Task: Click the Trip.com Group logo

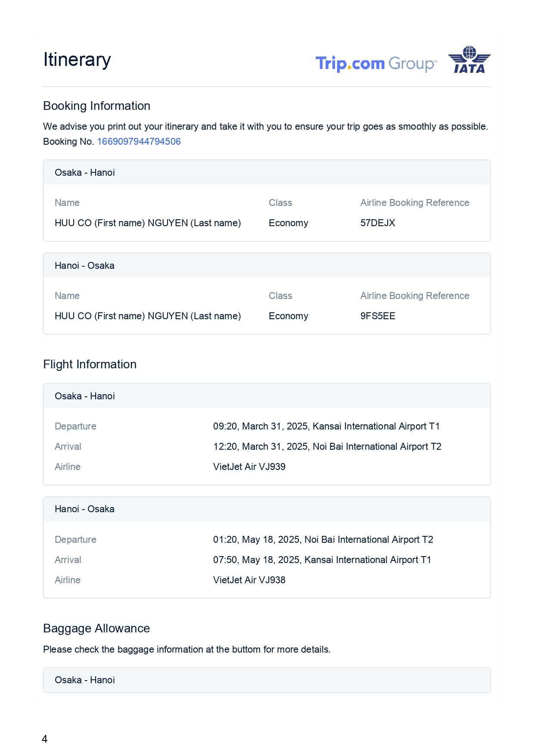Action: point(376,64)
